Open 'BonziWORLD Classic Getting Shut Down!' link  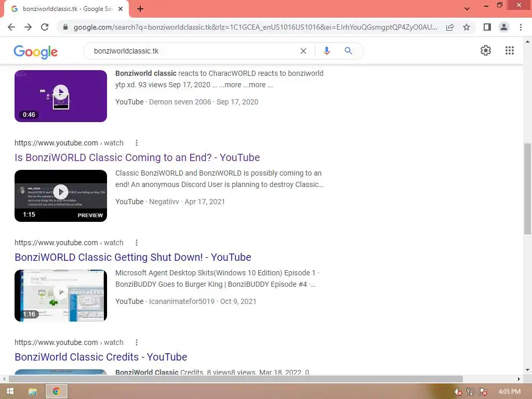coord(132,257)
